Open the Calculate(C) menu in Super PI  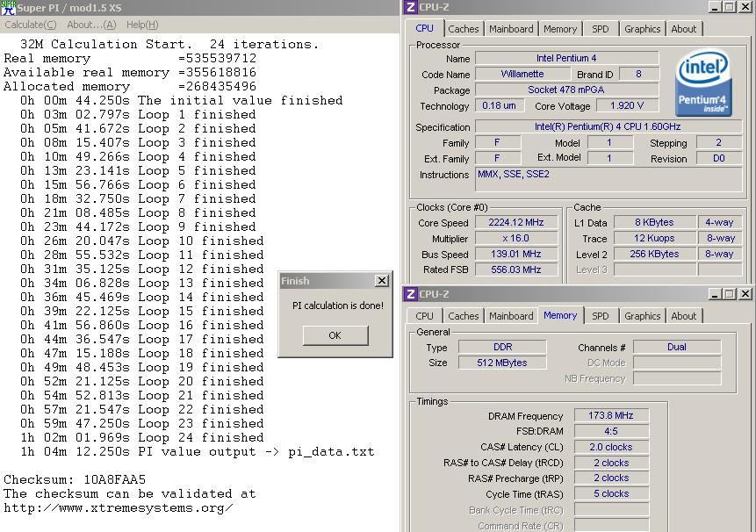point(31,25)
